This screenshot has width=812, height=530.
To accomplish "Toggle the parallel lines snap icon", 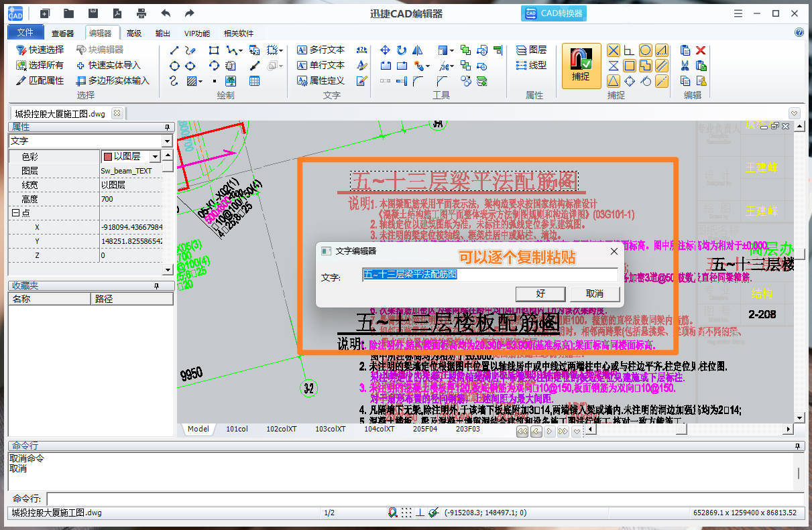I will click(661, 66).
